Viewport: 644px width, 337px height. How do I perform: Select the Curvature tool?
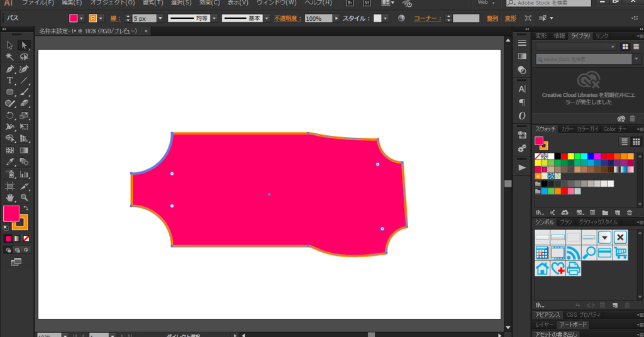coord(24,69)
